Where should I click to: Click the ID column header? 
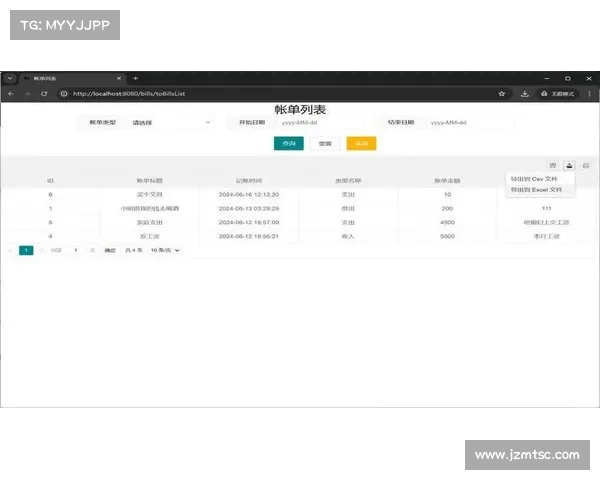tap(50, 181)
